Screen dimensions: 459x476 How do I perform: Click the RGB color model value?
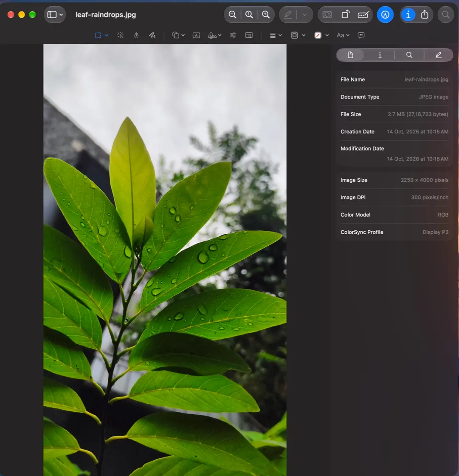pos(443,215)
